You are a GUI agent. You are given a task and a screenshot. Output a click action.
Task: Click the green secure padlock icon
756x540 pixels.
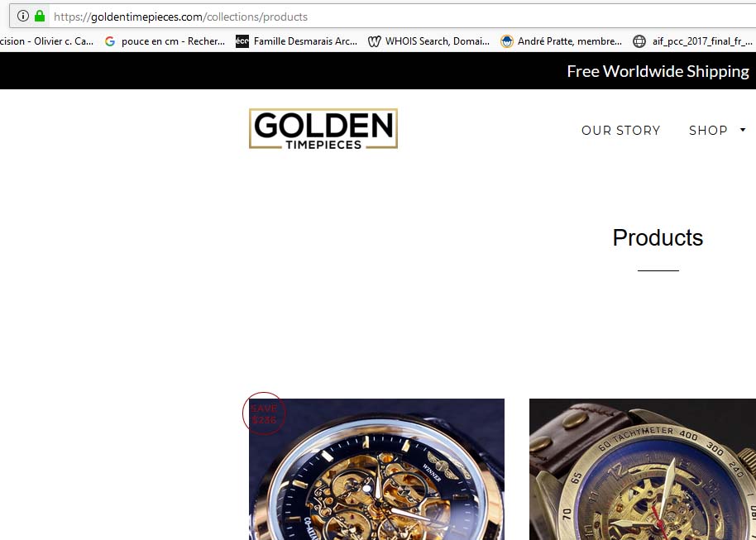(40, 16)
